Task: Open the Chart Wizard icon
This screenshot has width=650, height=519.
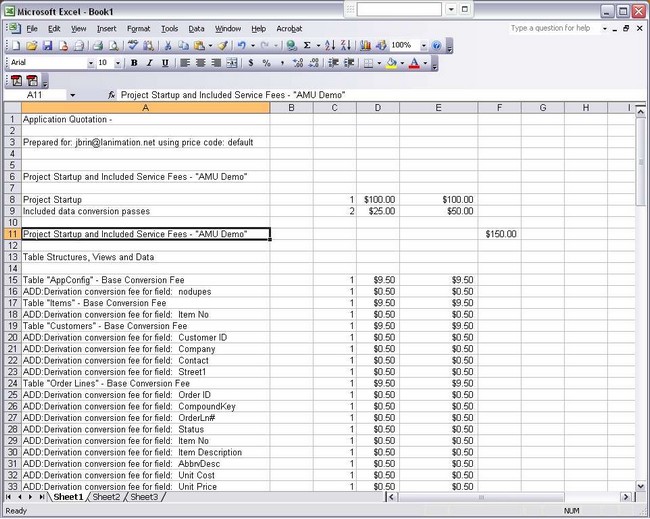Action: [x=365, y=46]
